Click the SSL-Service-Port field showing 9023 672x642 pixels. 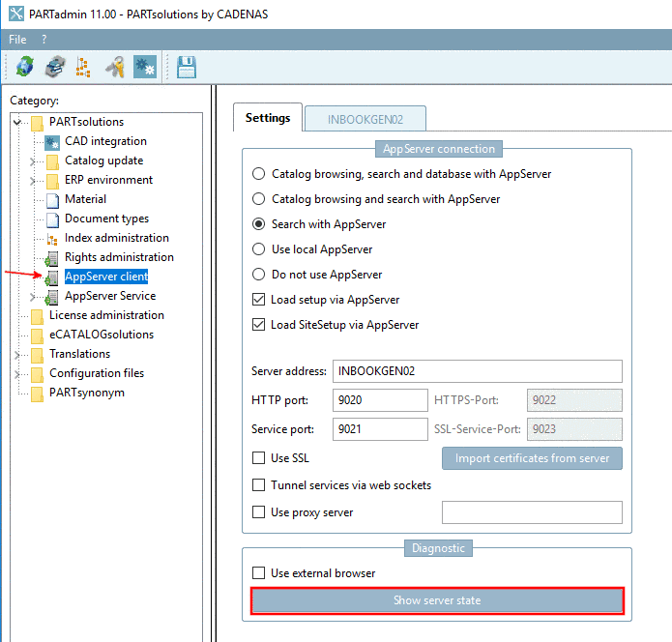pyautogui.click(x=574, y=429)
